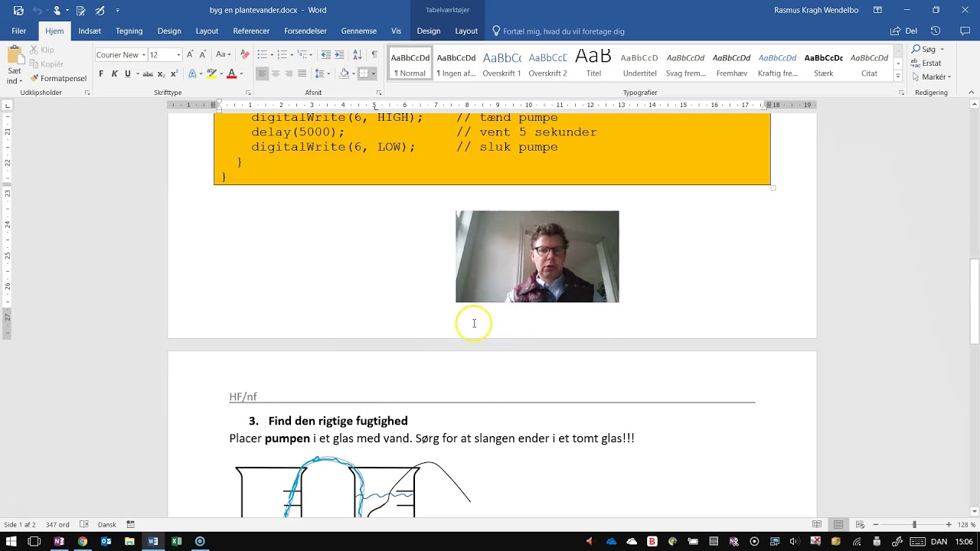Viewport: 980px width, 551px height.
Task: Open Markér select dropdown
Action: click(930, 77)
